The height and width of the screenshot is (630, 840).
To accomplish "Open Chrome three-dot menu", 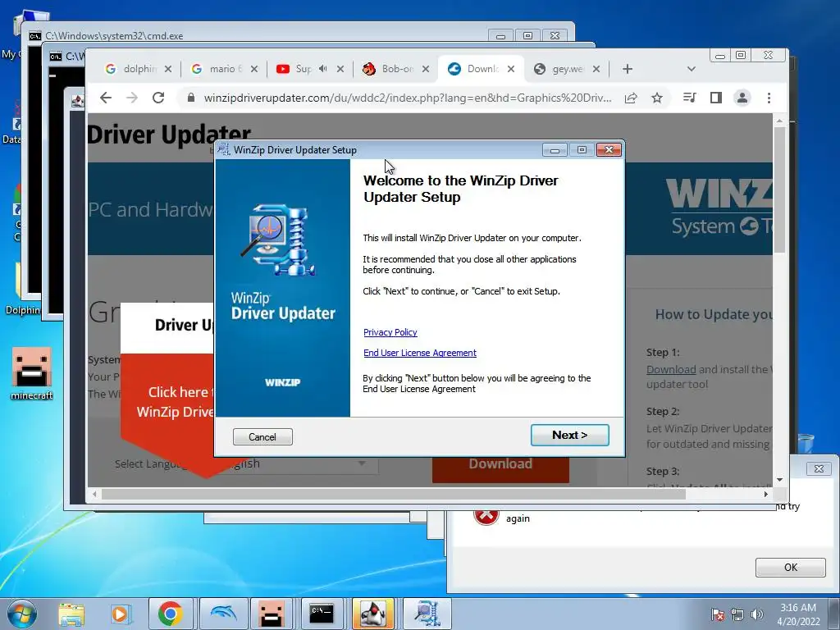I will click(769, 98).
